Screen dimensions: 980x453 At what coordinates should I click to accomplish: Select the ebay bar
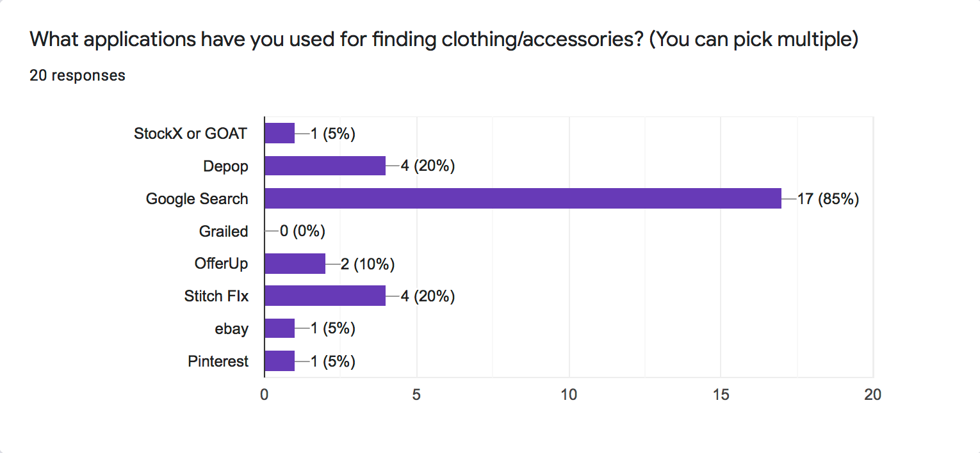pyautogui.click(x=279, y=328)
